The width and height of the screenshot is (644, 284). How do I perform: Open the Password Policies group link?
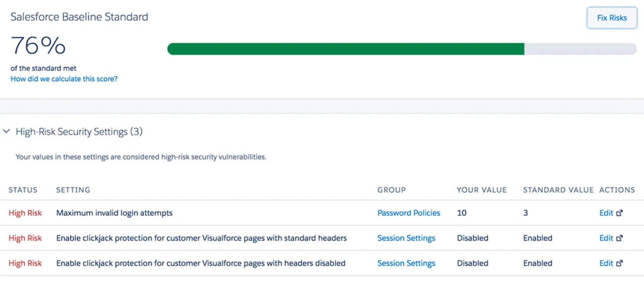coord(408,213)
